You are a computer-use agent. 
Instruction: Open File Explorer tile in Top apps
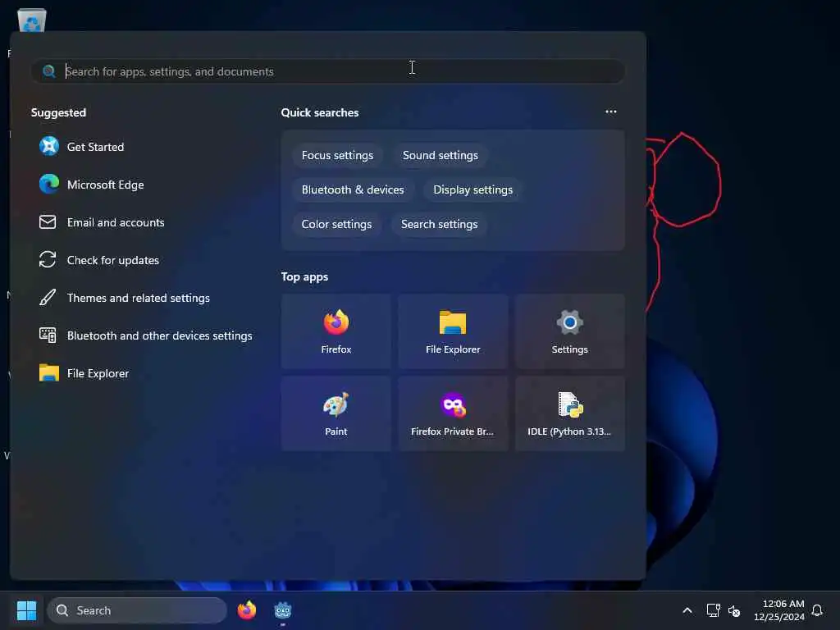click(x=453, y=331)
